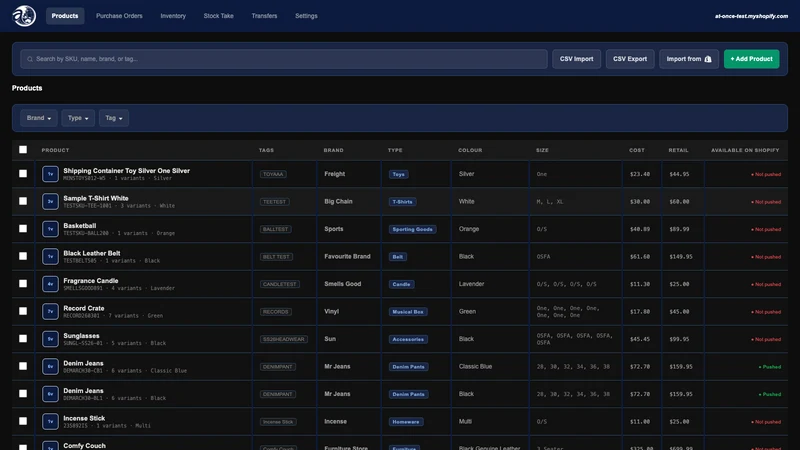800x450 pixels.
Task: Navigate to Transfers tab
Action: point(264,16)
